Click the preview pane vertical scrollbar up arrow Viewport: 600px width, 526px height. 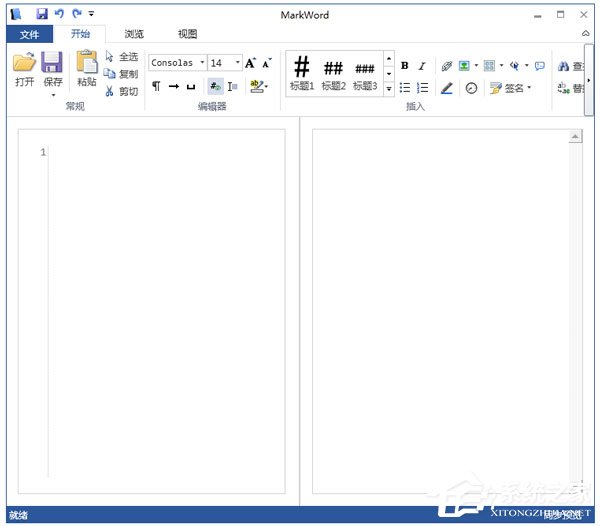point(575,136)
